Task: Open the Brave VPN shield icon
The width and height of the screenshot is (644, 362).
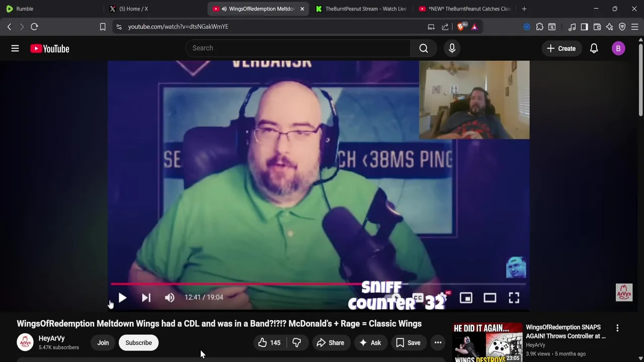Action: click(622, 27)
